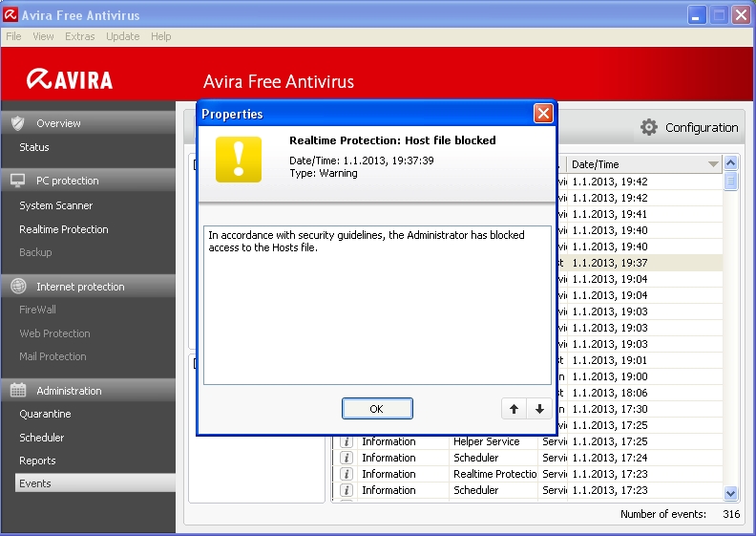Screen dimensions: 756x536
Task: Click the shield icon beside Overview
Action: coord(18,123)
